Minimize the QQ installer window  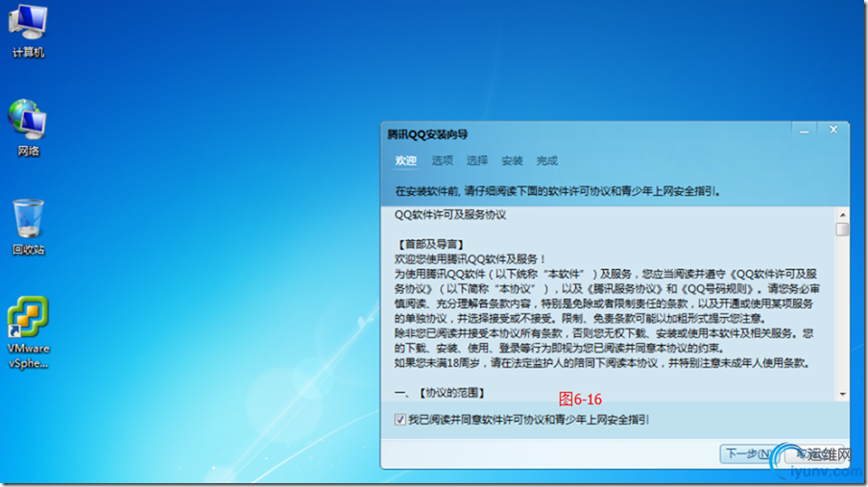(805, 131)
